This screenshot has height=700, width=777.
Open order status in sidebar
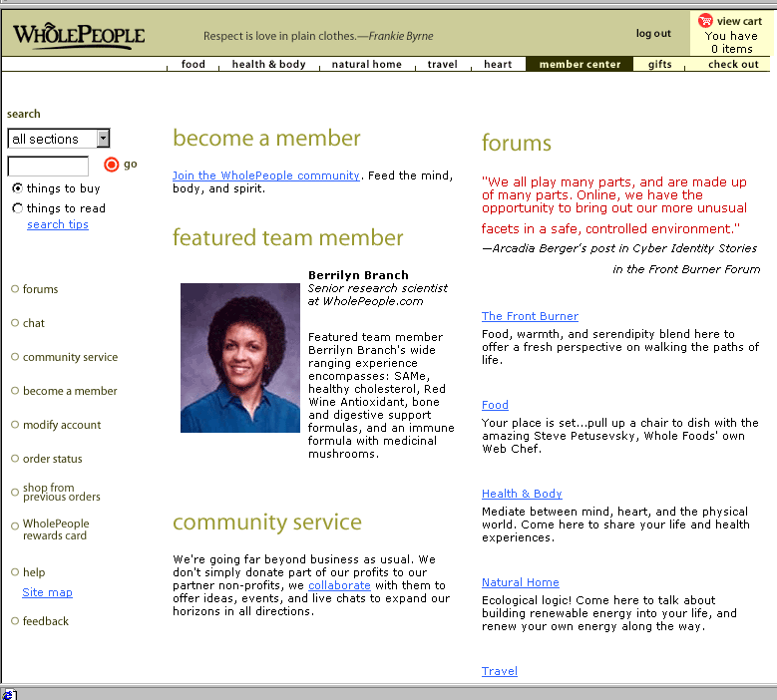(x=53, y=459)
